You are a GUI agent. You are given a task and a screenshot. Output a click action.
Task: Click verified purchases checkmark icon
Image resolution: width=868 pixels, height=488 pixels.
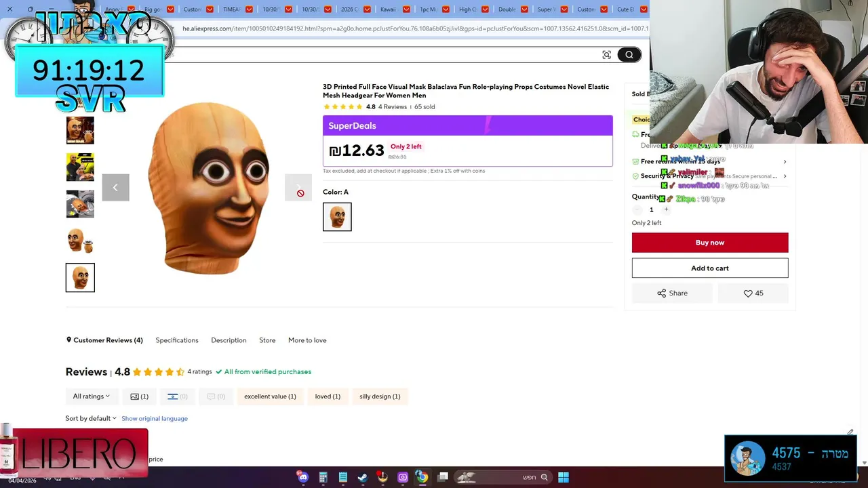218,371
